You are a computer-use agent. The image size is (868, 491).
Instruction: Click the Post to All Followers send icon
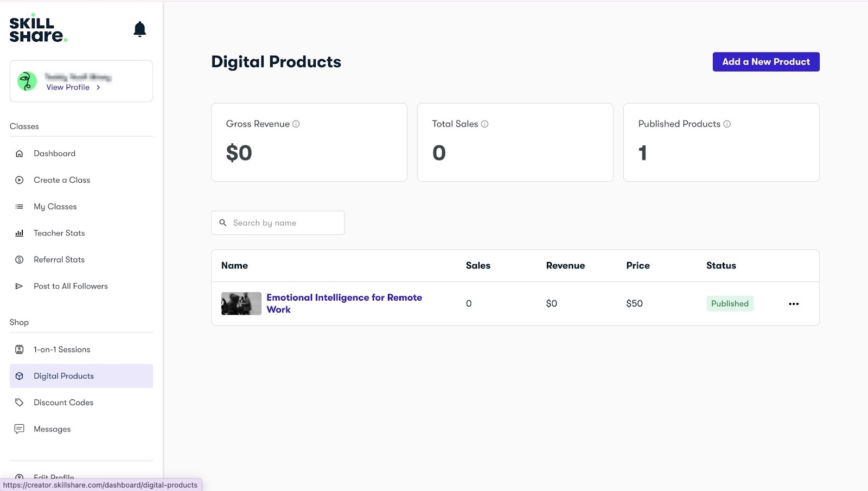tap(20, 286)
